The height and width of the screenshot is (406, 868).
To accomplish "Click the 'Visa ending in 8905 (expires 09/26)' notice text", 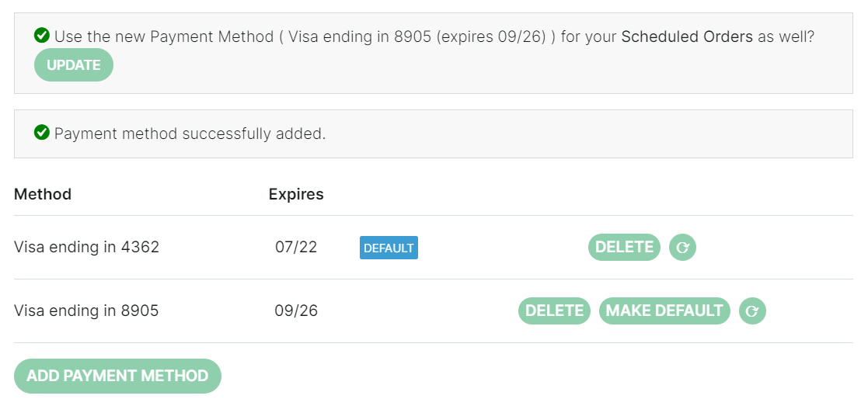I will point(417,37).
